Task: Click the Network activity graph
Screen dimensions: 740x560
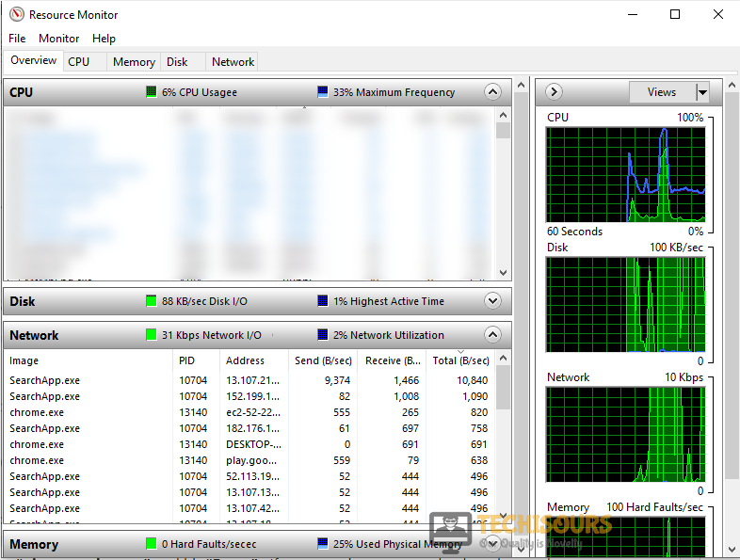Action: [626, 435]
